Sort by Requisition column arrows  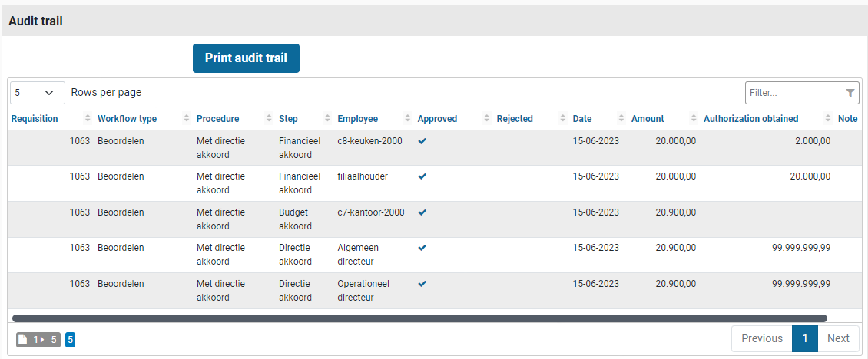pyautogui.click(x=88, y=119)
